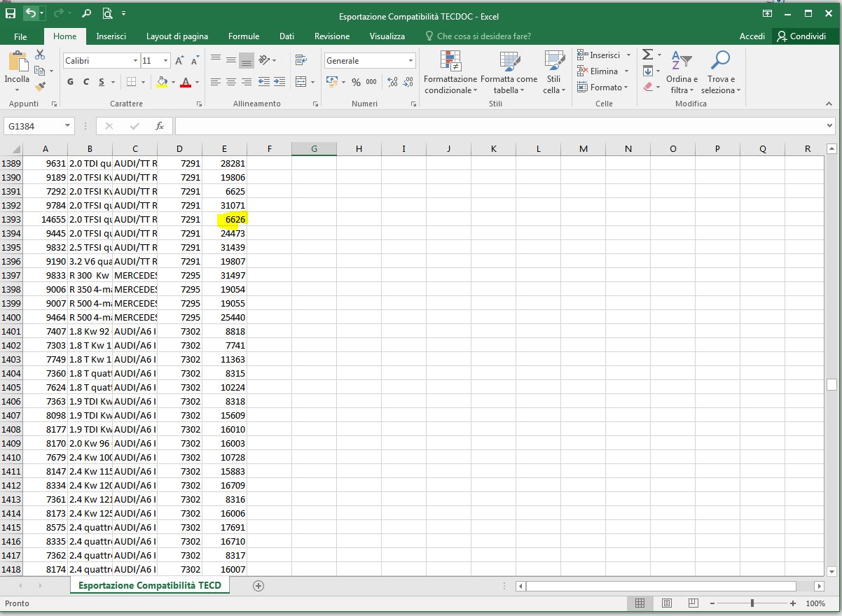Click the Format Painter brush icon
842x616 pixels.
coord(40,87)
